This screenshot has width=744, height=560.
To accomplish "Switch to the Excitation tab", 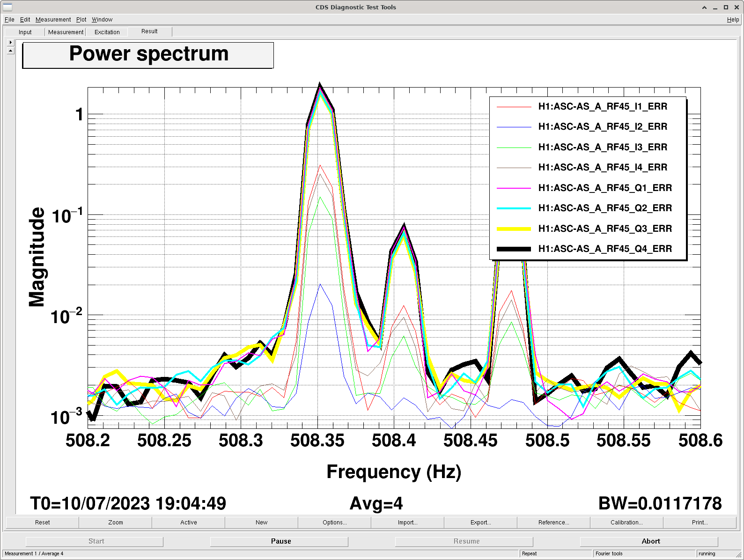I will (x=107, y=32).
